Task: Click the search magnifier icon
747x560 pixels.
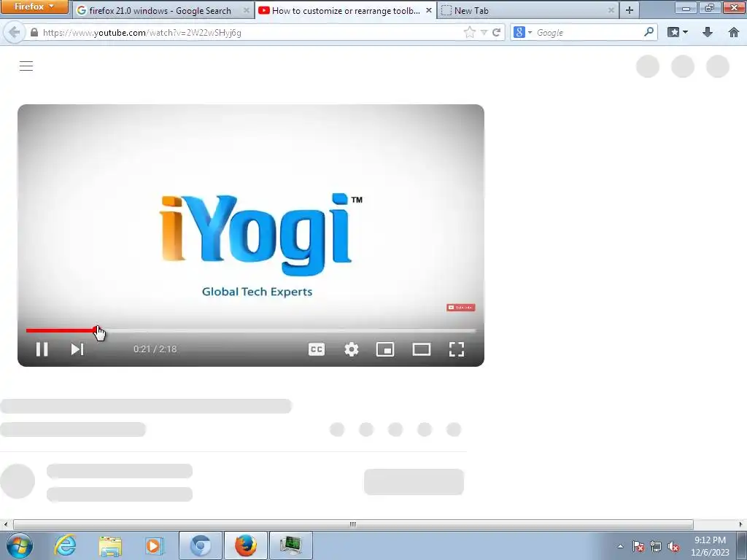Action: click(649, 32)
